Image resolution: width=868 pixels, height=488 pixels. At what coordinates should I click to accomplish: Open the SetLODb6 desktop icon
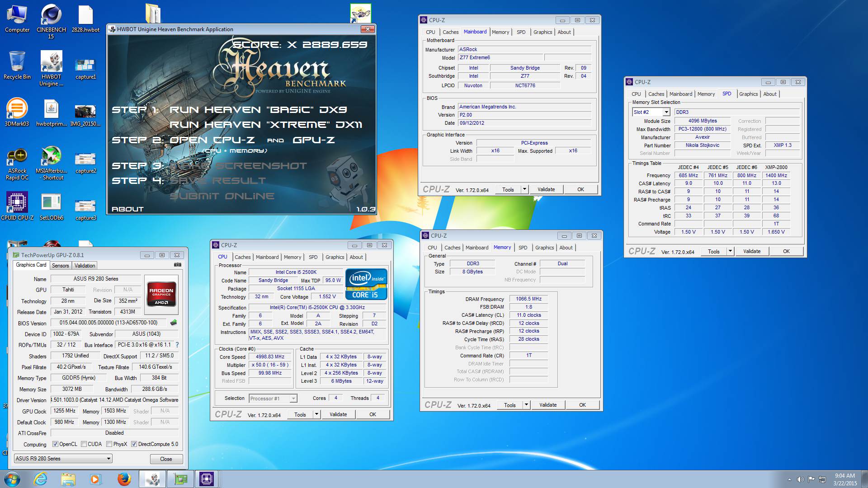coord(51,206)
